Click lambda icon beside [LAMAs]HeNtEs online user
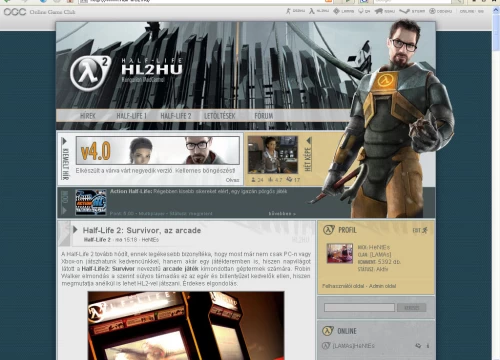 pos(326,346)
